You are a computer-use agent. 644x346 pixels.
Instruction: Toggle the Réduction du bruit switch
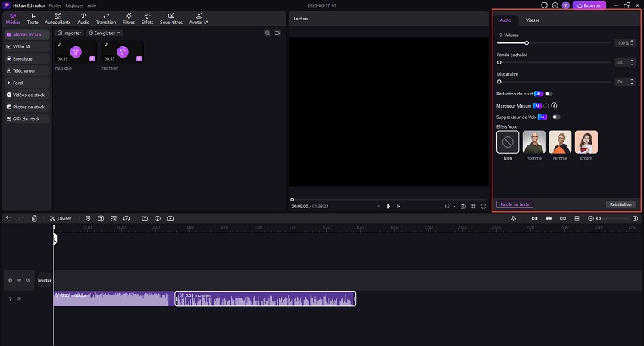[549, 94]
